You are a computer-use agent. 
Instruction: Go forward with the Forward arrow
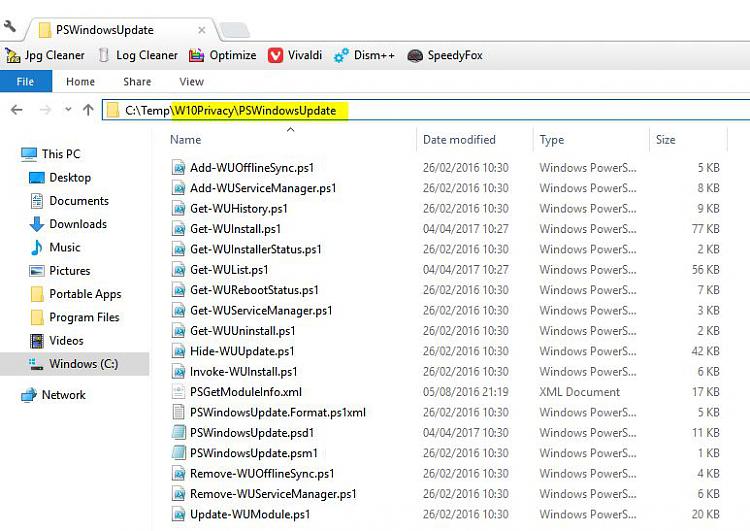[45, 111]
